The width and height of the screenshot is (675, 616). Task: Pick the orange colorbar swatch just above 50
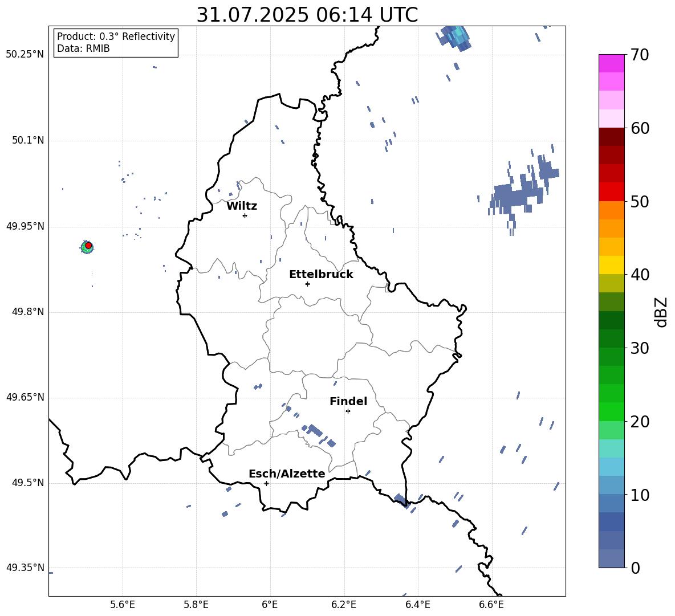pos(611,210)
